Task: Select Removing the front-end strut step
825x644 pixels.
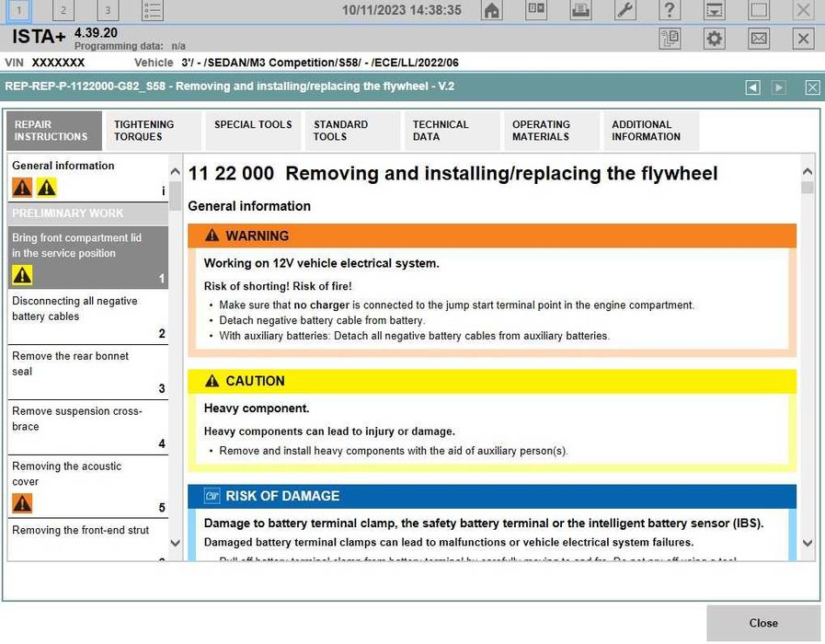Action: pyautogui.click(x=88, y=540)
